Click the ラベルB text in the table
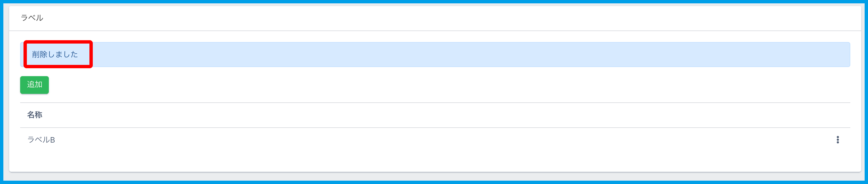This screenshot has width=868, height=184. coord(41,140)
